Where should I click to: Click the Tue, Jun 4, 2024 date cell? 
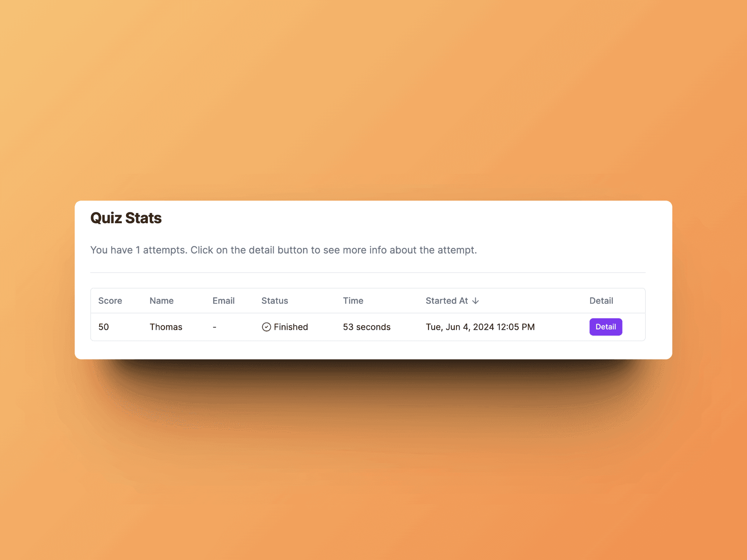click(x=480, y=327)
